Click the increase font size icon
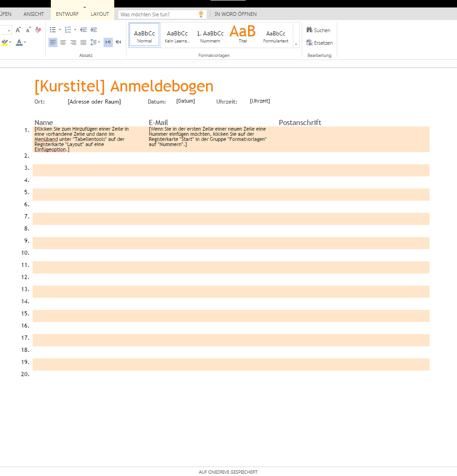The height and width of the screenshot is (476, 457). 18,30
